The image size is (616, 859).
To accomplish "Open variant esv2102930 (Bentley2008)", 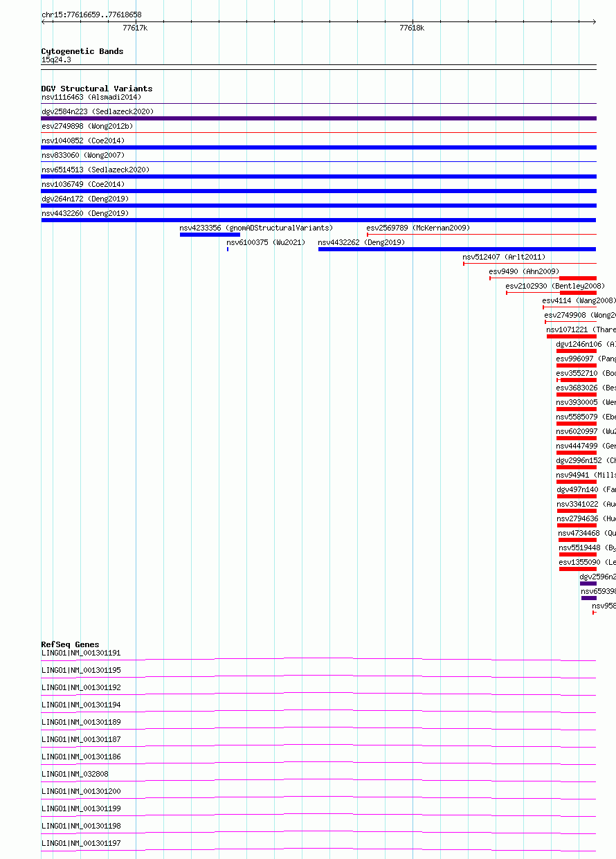I will [555, 287].
